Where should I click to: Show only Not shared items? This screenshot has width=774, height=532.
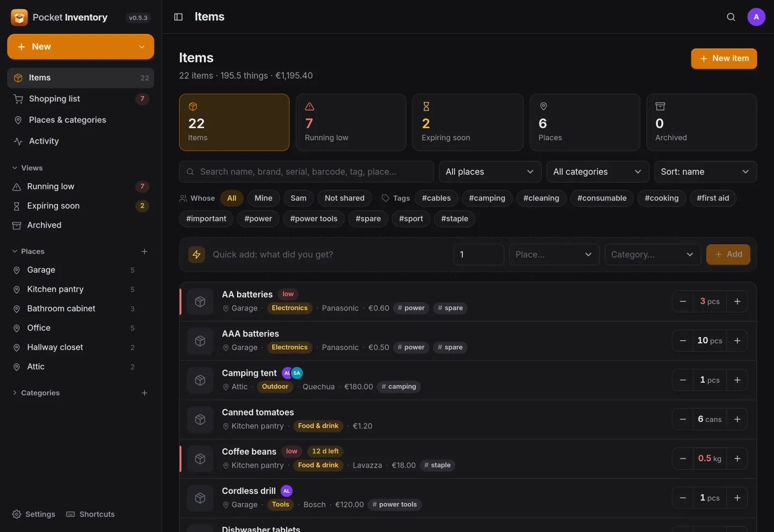point(344,198)
